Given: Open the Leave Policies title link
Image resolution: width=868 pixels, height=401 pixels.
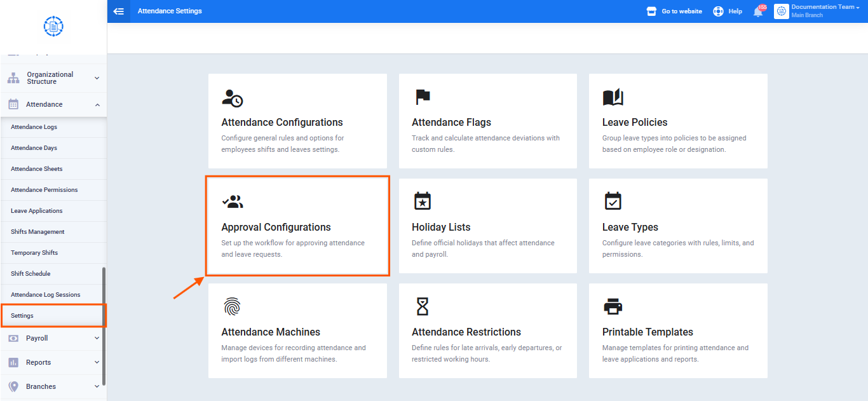Looking at the screenshot, I should pos(635,122).
